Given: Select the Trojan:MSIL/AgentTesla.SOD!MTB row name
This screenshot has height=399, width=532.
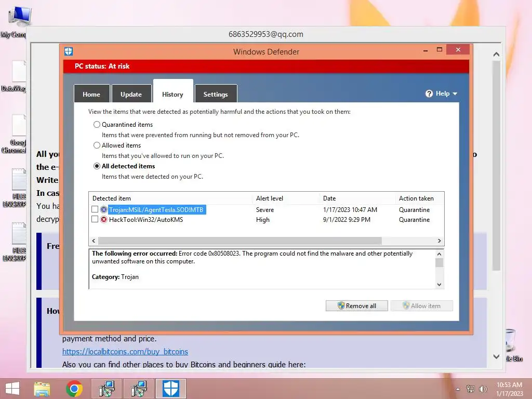Looking at the screenshot, I should pos(156,210).
